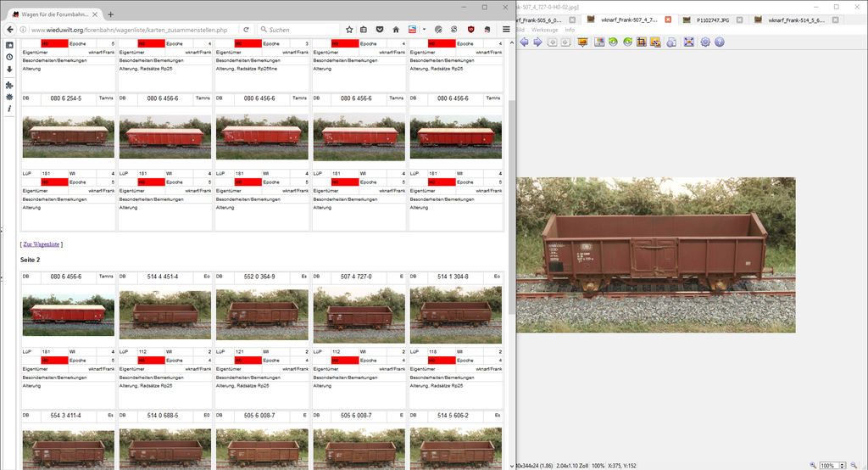Viewport: 868px width, 470px height.
Task: Reload the current web page
Action: pos(246,30)
